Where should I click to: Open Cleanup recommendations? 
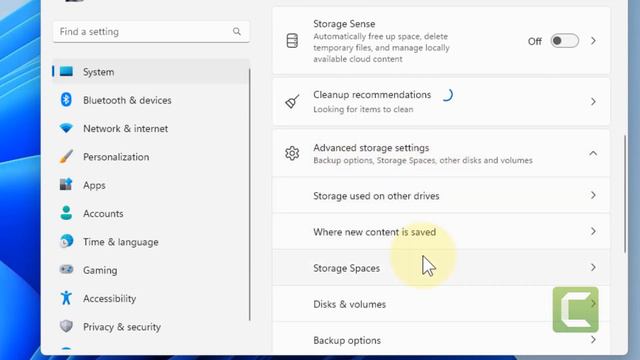[441, 102]
